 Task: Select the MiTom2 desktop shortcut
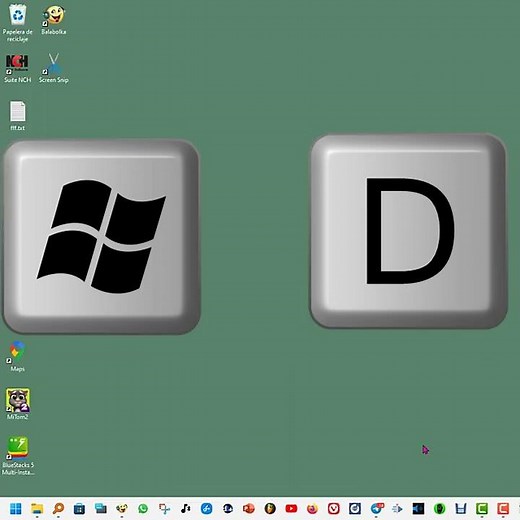[18, 404]
